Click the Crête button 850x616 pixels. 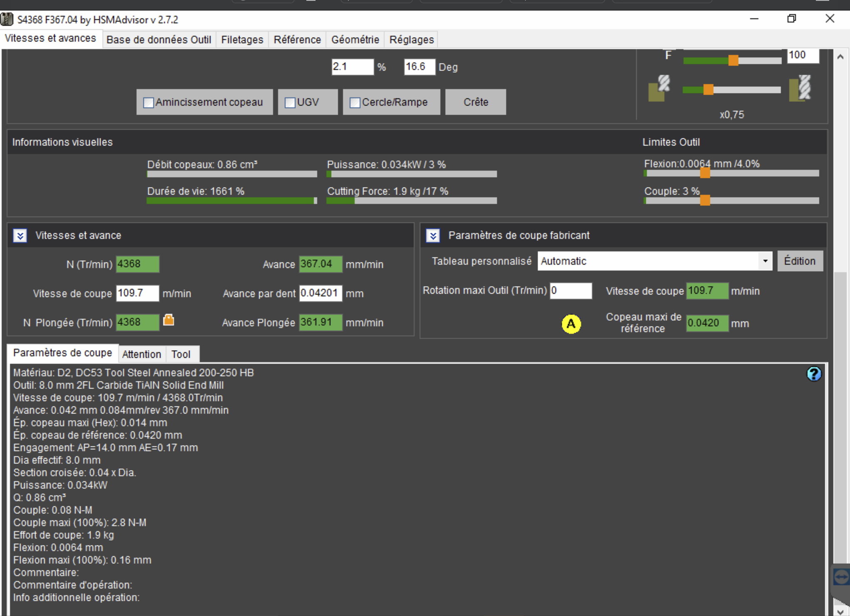click(x=475, y=102)
